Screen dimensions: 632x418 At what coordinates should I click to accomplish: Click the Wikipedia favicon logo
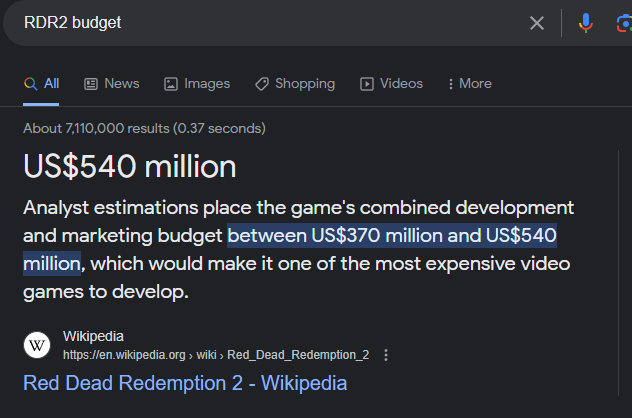pos(37,345)
